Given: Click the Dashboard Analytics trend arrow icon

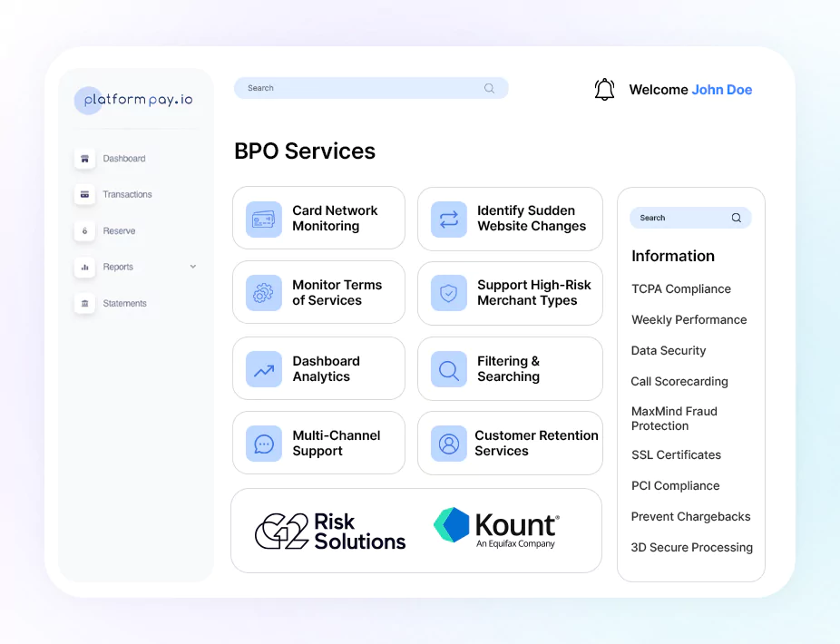Looking at the screenshot, I should click(x=264, y=369).
